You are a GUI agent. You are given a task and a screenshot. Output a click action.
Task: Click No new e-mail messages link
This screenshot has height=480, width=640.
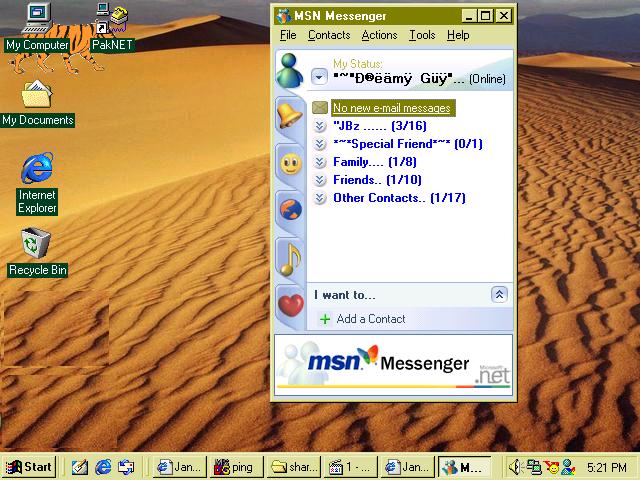(392, 108)
